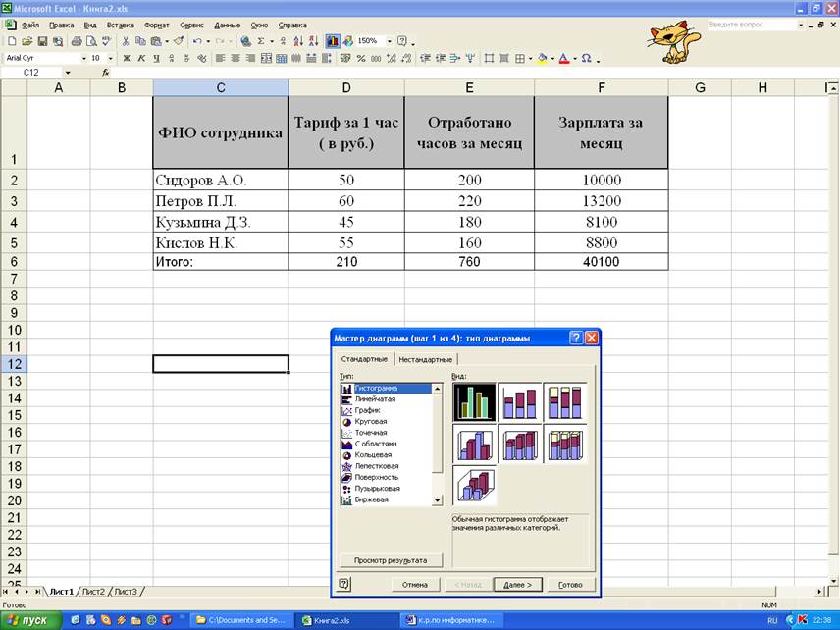This screenshot has width=840, height=630.
Task: Switch to the Нестандартные tab
Action: tap(425, 359)
